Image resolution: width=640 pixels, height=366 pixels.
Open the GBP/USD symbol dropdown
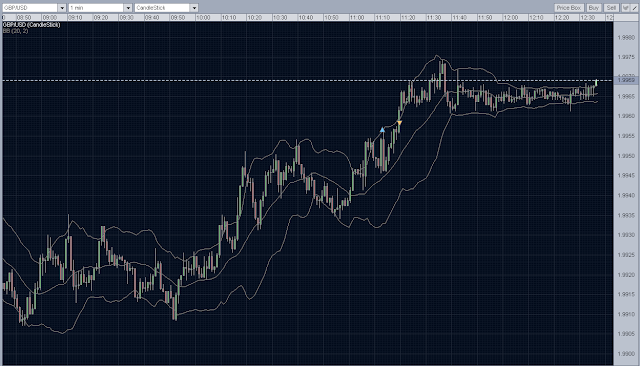click(x=34, y=8)
